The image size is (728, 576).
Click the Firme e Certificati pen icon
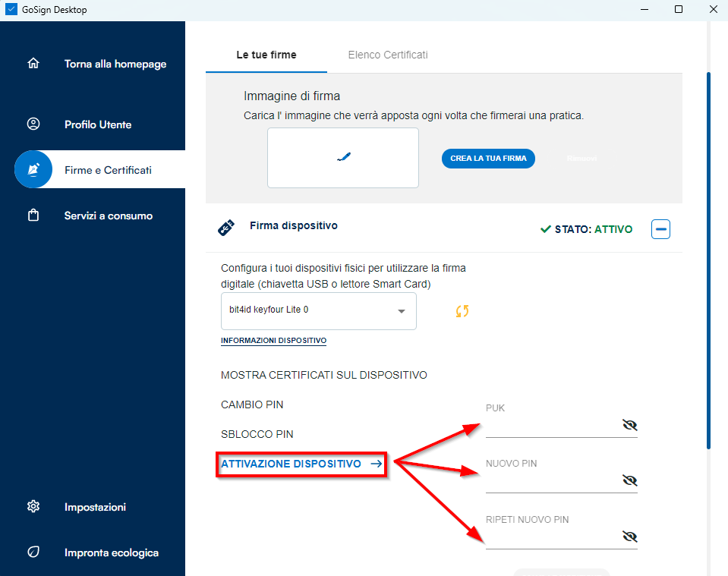33,170
